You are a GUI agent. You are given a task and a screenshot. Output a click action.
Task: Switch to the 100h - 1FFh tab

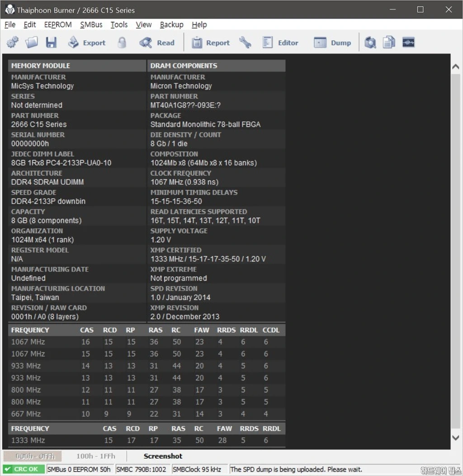pyautogui.click(x=95, y=456)
